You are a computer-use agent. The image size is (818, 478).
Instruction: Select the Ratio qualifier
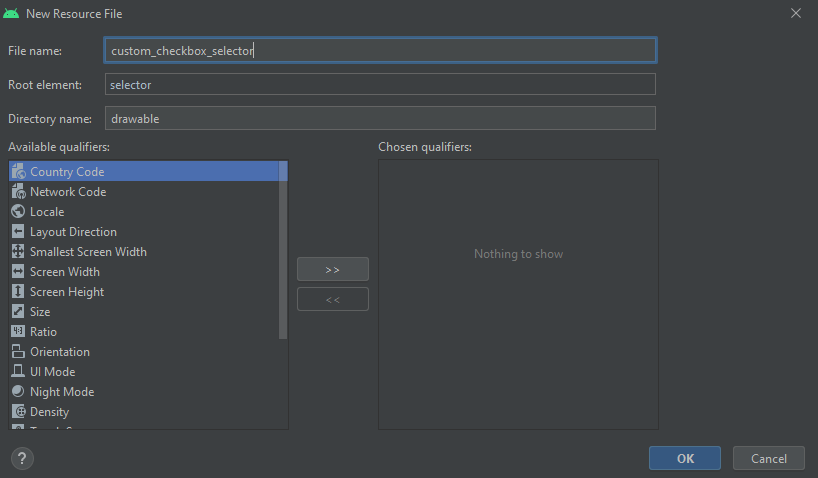(144, 331)
